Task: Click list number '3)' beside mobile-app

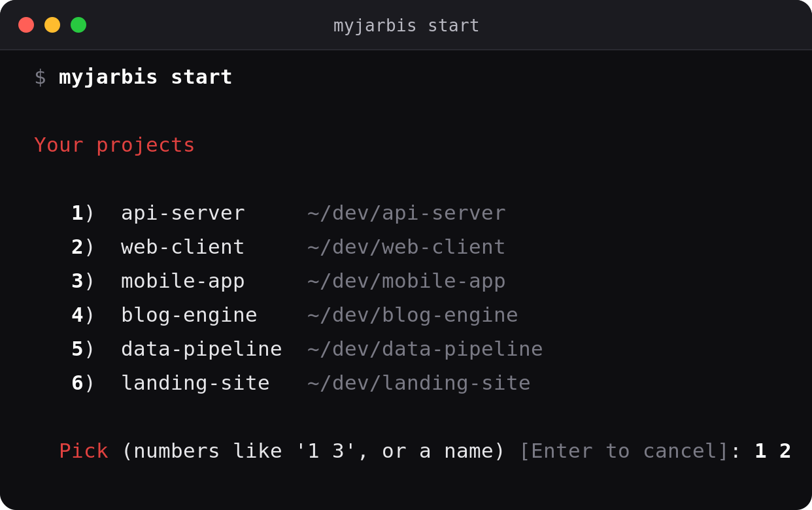Action: tap(83, 281)
